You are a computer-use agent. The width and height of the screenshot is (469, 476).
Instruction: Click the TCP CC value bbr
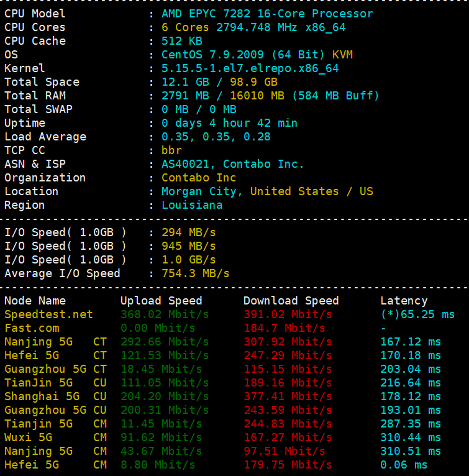pyautogui.click(x=171, y=150)
